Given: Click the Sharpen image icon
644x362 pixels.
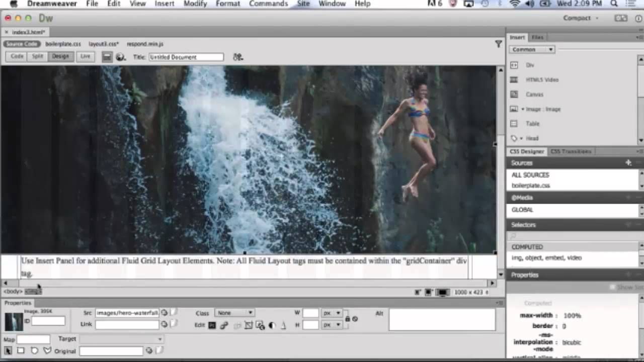Looking at the screenshot, I should click(x=283, y=325).
